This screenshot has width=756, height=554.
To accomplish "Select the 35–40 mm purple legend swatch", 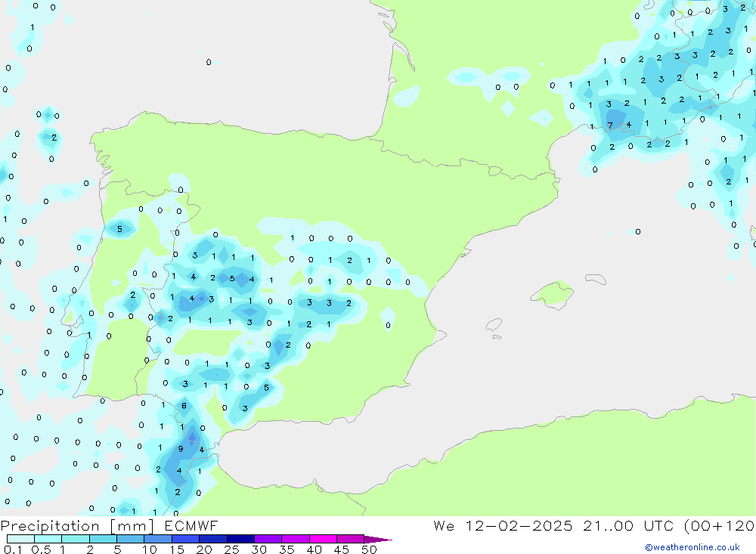I will [x=295, y=539].
